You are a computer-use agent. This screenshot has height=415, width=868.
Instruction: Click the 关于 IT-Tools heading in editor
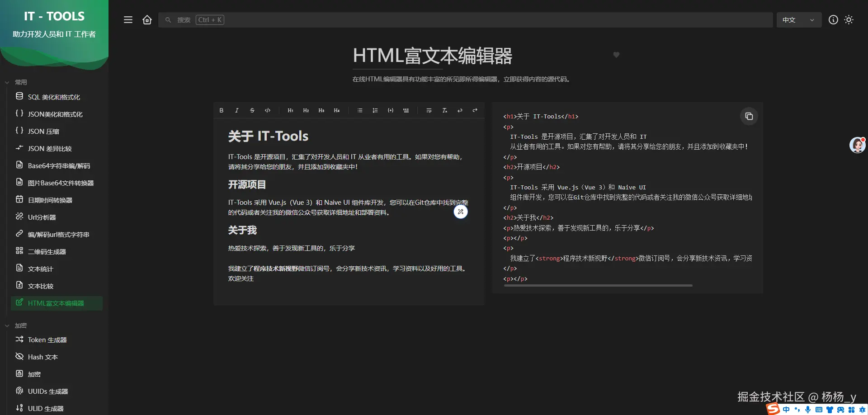click(x=268, y=136)
